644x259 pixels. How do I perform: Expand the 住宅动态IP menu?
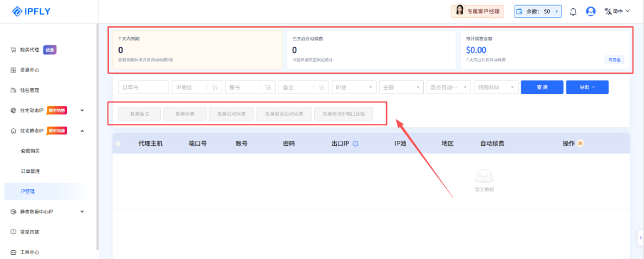coord(82,110)
